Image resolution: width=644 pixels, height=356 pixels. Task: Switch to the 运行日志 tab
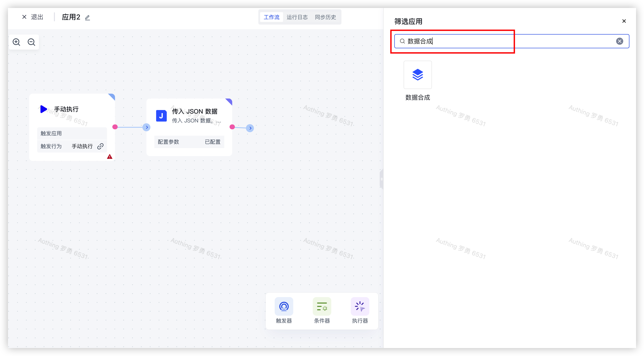pyautogui.click(x=297, y=17)
